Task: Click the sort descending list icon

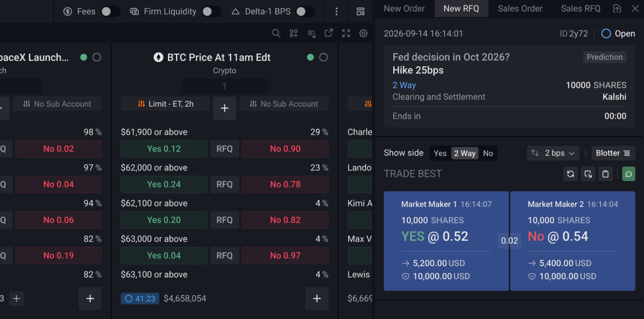Action: pyautogui.click(x=312, y=33)
